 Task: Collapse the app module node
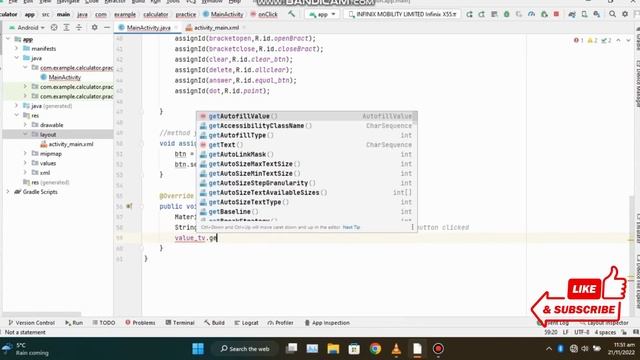(x=8, y=39)
